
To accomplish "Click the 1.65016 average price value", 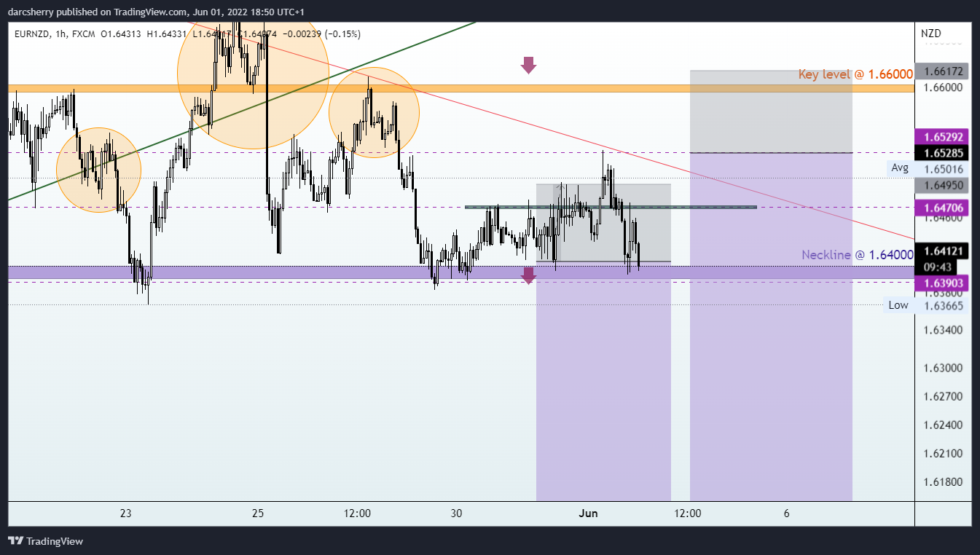I will coord(944,169).
